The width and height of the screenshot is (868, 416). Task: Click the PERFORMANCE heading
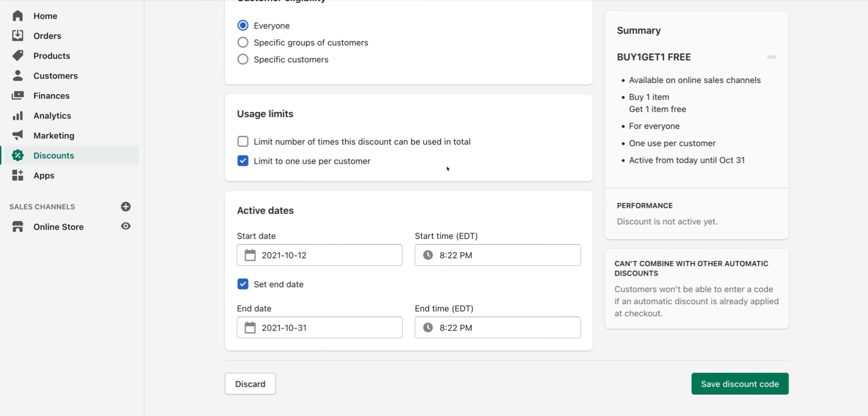pos(645,205)
